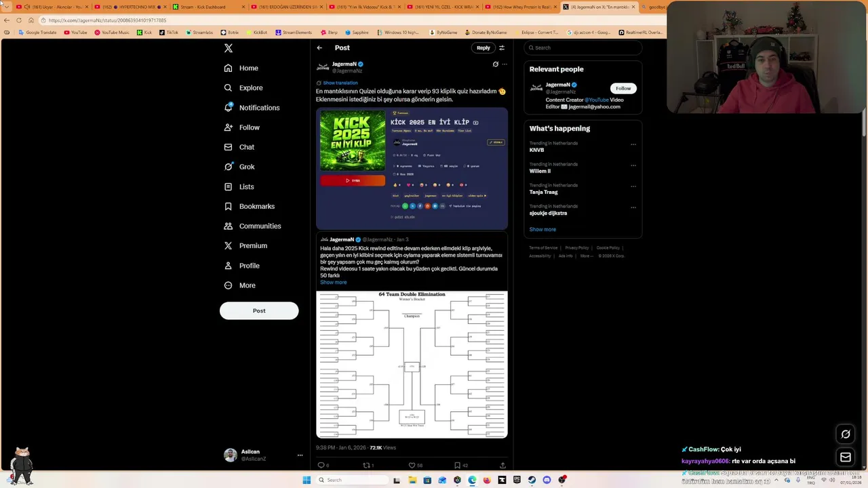Click Show more under What's happening
Image resolution: width=868 pixels, height=488 pixels.
[542, 229]
